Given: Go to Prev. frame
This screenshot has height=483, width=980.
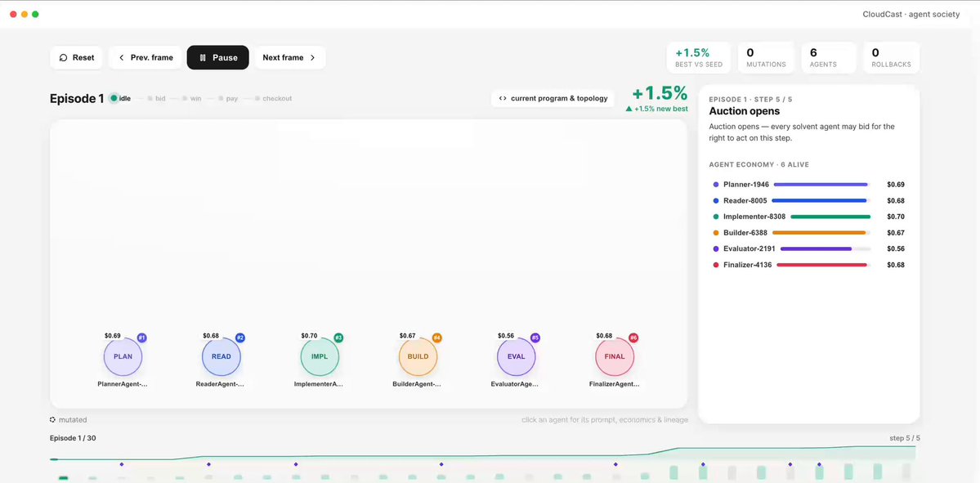Looking at the screenshot, I should point(145,57).
